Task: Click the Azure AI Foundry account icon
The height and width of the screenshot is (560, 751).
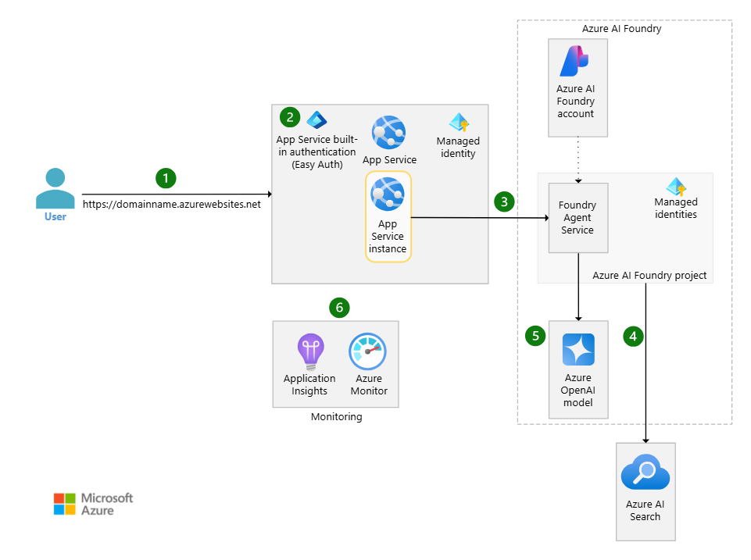Action: click(574, 61)
